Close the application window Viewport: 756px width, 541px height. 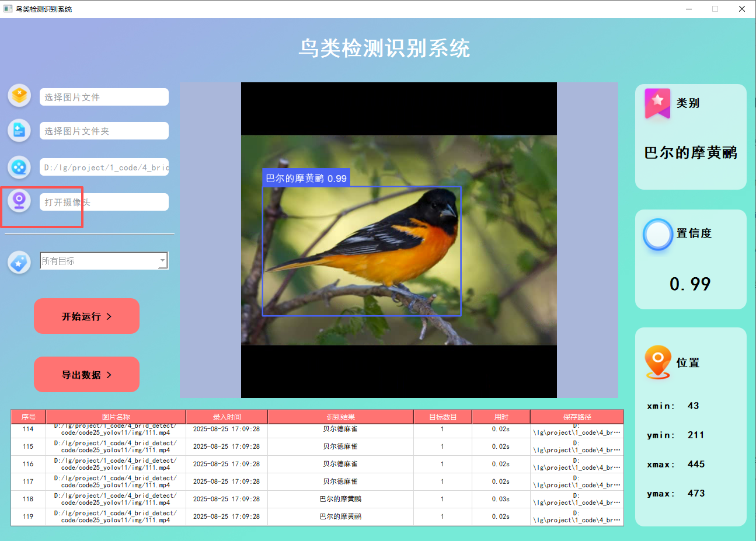(x=742, y=9)
